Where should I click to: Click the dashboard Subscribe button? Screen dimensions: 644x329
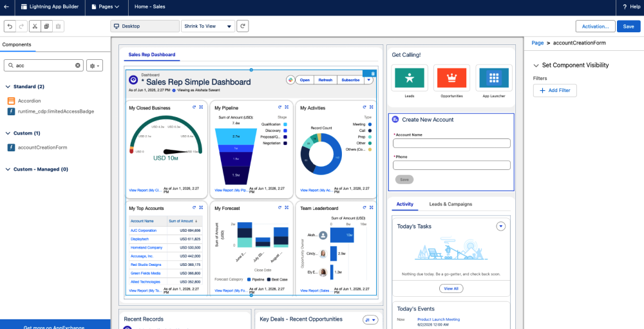350,80
